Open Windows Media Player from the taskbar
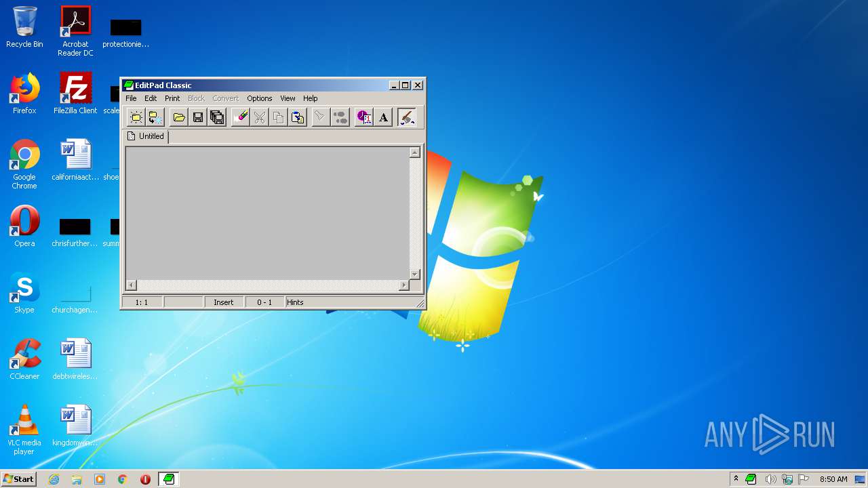Viewport: 868px width, 488px height. (100, 479)
